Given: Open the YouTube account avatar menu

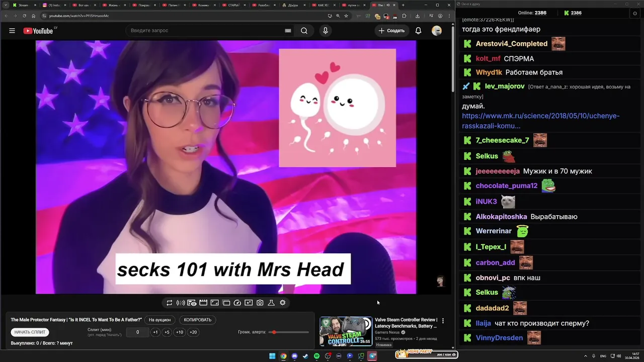Looking at the screenshot, I should point(437,31).
